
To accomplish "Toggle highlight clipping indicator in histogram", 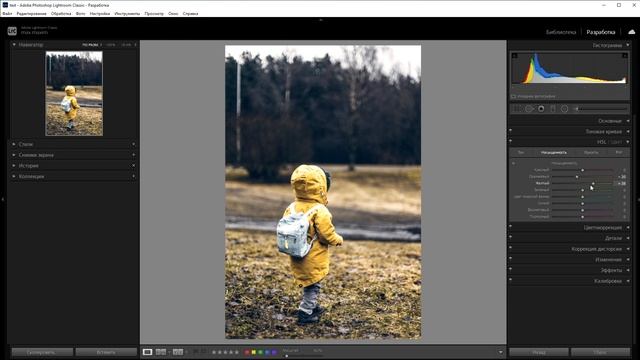I will point(624,55).
